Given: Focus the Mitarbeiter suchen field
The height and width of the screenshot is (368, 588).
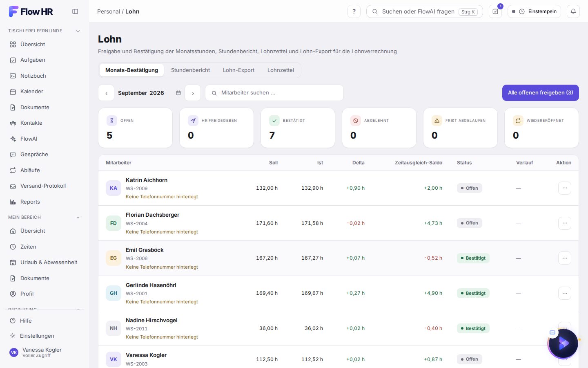Looking at the screenshot, I should [274, 93].
